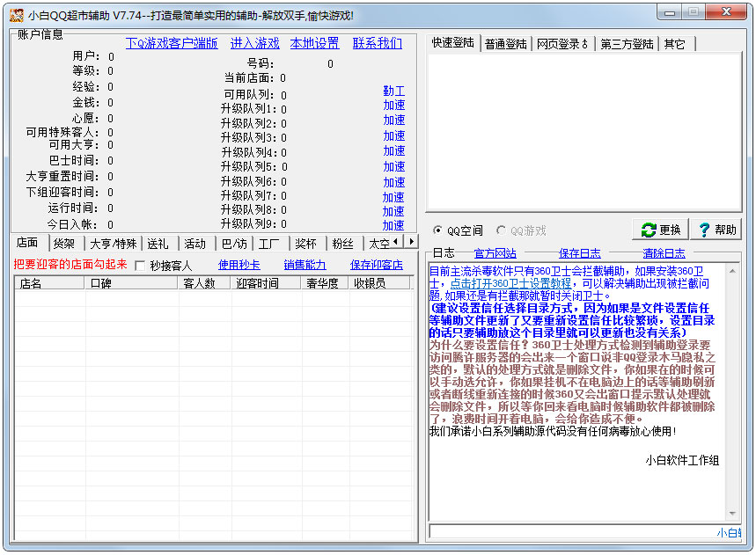Switch to the 粉丝 tab

343,244
